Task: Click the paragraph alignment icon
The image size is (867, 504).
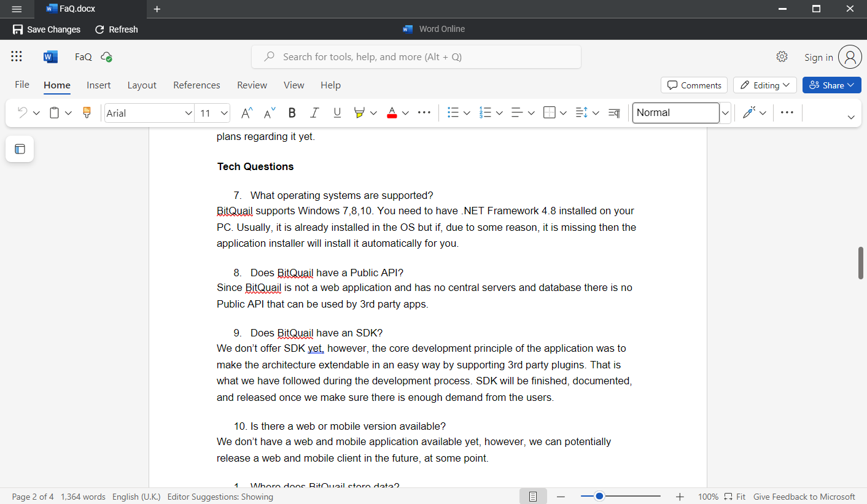Action: tap(517, 112)
